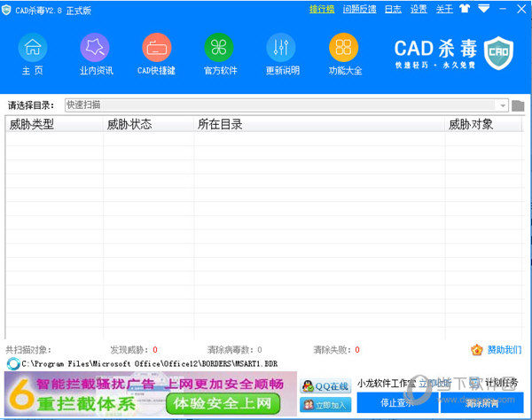Click the 共扫描对象 label

(x=28, y=350)
